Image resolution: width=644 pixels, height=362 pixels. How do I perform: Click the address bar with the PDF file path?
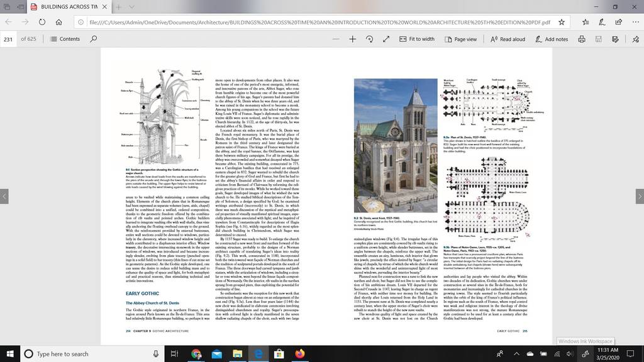click(319, 22)
